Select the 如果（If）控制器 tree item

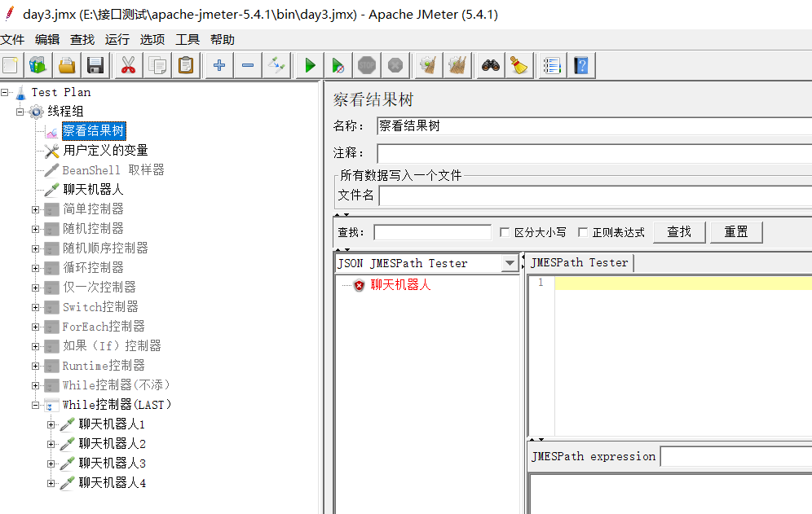112,345
